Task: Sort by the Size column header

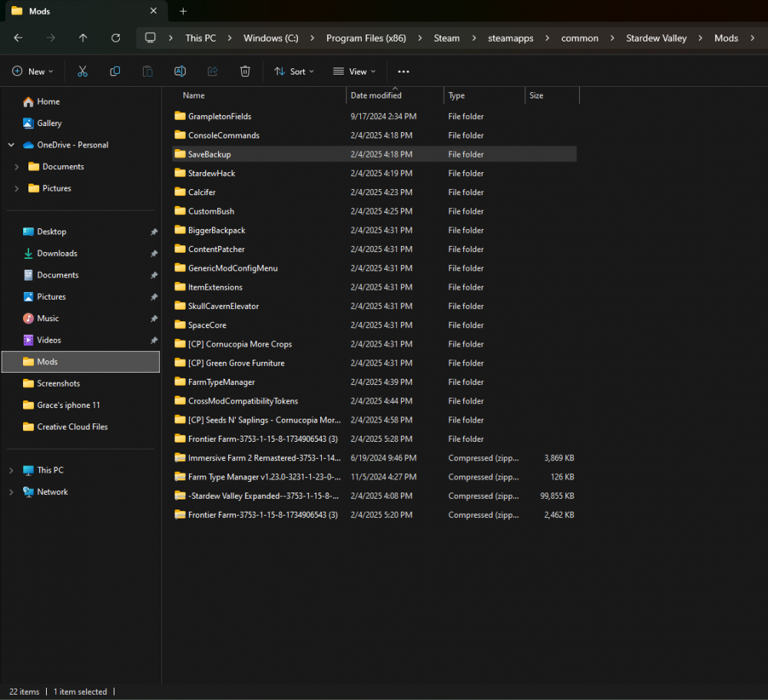Action: click(552, 95)
